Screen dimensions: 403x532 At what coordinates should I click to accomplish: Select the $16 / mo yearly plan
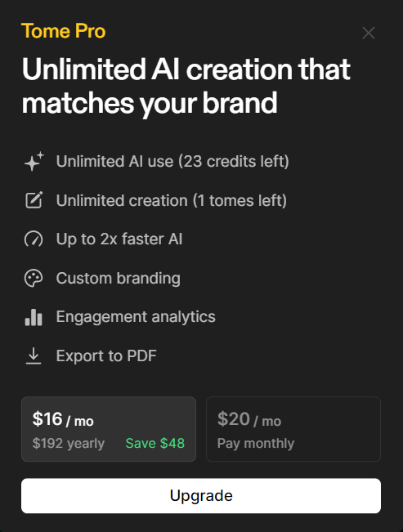(109, 429)
